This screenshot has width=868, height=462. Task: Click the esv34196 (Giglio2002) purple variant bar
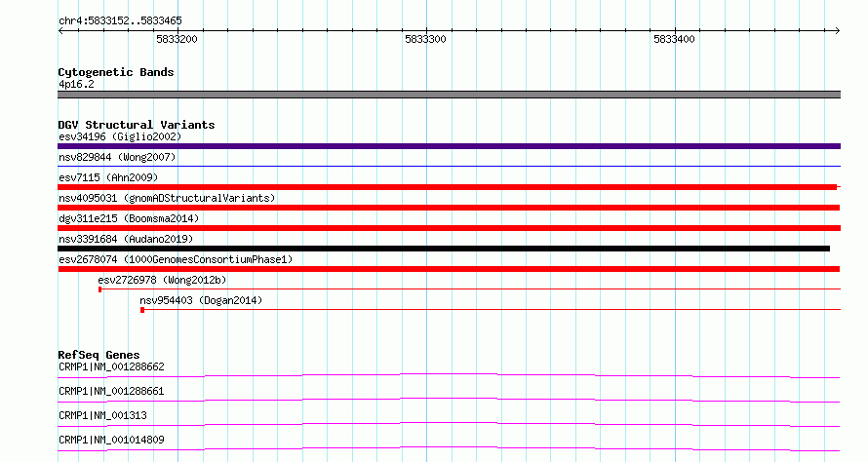pos(449,146)
